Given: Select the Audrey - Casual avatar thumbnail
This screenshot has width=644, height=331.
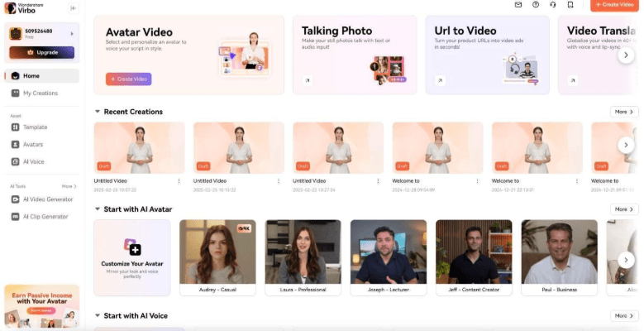Looking at the screenshot, I should click(217, 252).
